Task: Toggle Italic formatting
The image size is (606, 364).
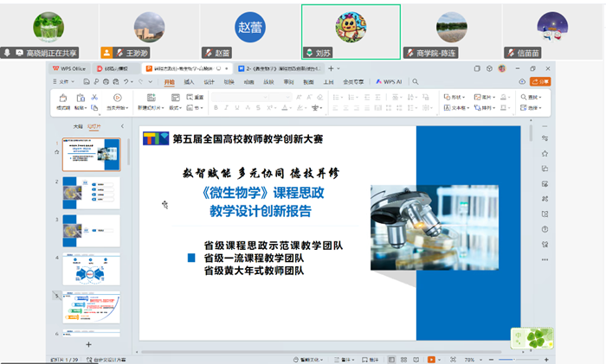Action: [x=226, y=108]
